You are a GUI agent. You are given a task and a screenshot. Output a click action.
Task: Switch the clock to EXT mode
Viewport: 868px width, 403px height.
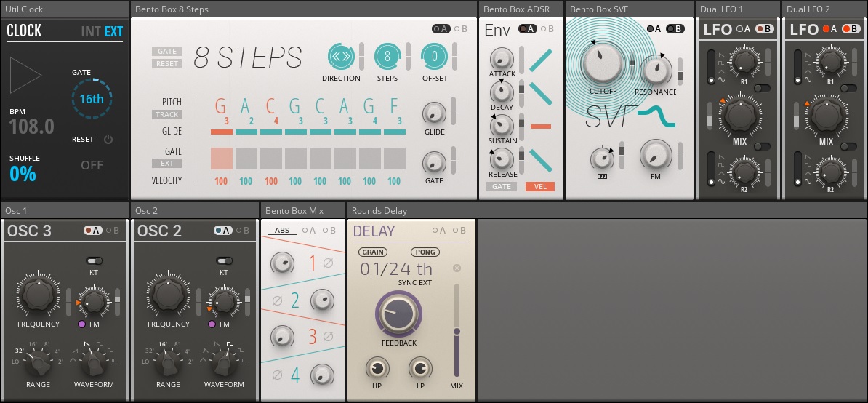113,31
